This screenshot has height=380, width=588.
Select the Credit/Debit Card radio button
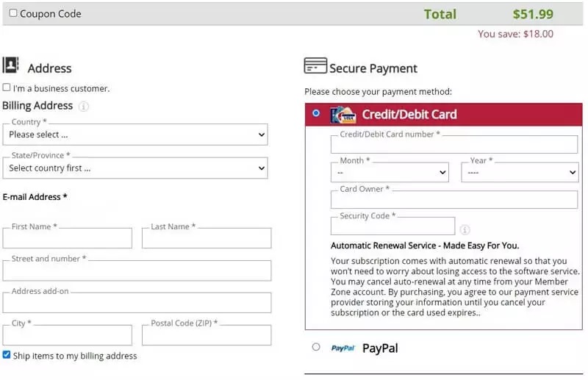tap(316, 113)
